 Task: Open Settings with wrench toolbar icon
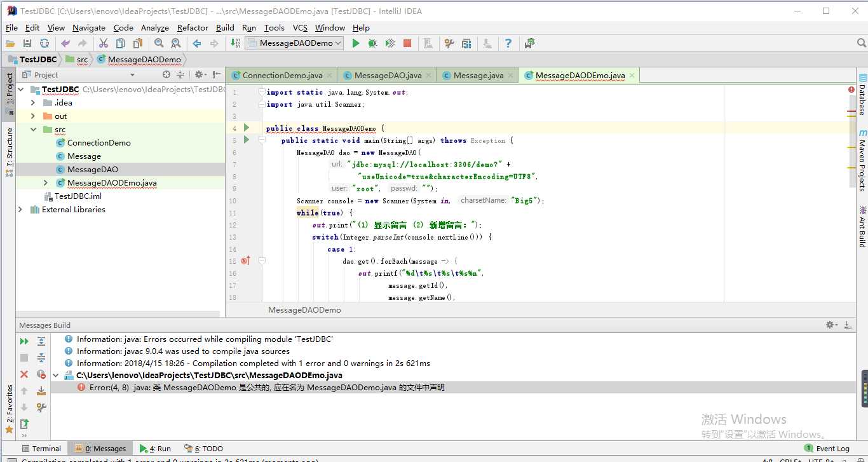(449, 43)
